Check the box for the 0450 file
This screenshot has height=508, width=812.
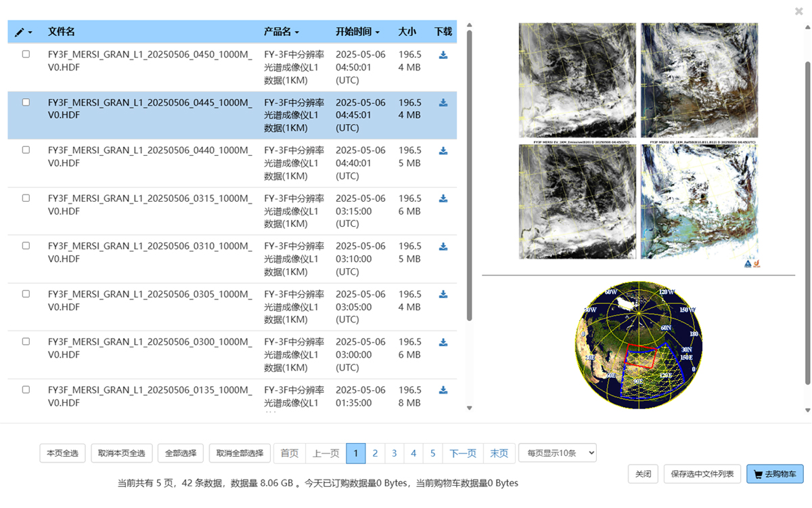(x=26, y=54)
